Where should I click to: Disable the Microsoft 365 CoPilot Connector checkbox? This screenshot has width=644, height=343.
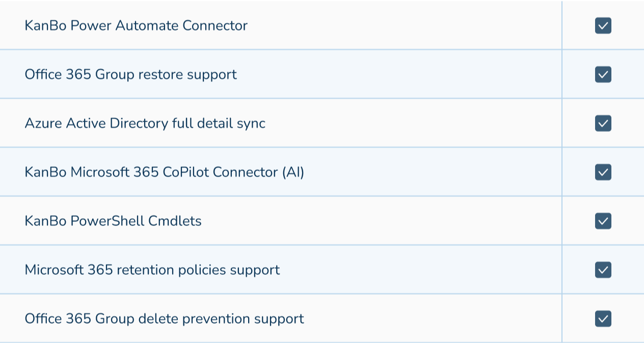point(603,172)
